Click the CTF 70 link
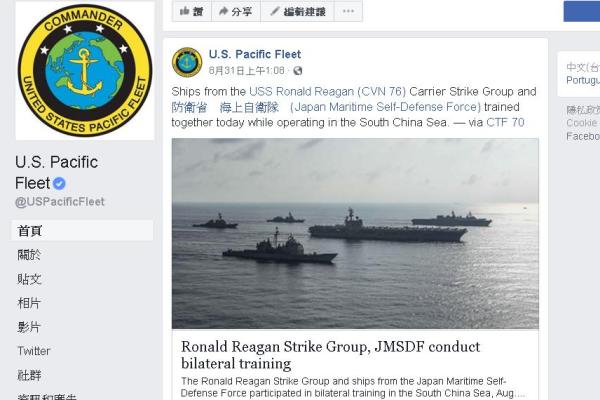This screenshot has width=600, height=400. (x=505, y=122)
